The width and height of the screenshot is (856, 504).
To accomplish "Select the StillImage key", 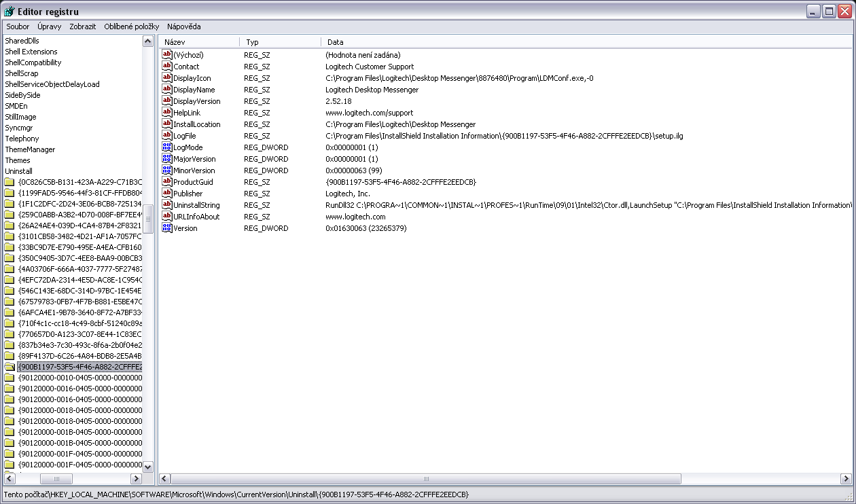I will (21, 117).
